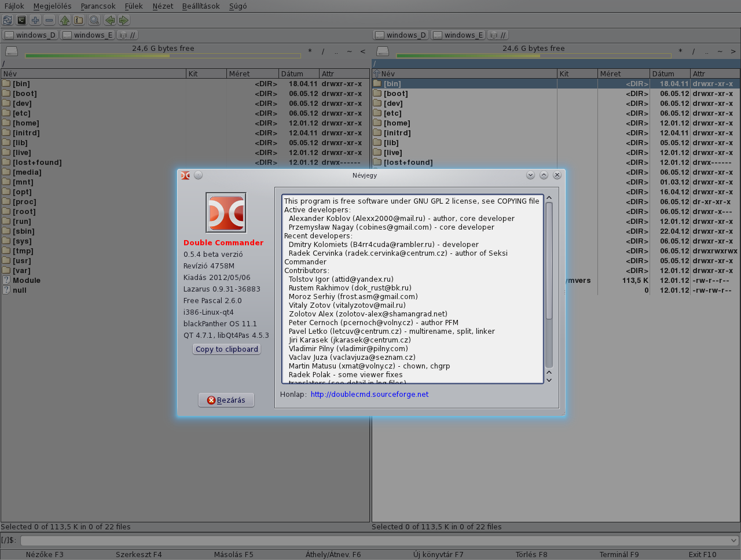Click the left panel free space bar
The width and height of the screenshot is (741, 560).
point(163,56)
